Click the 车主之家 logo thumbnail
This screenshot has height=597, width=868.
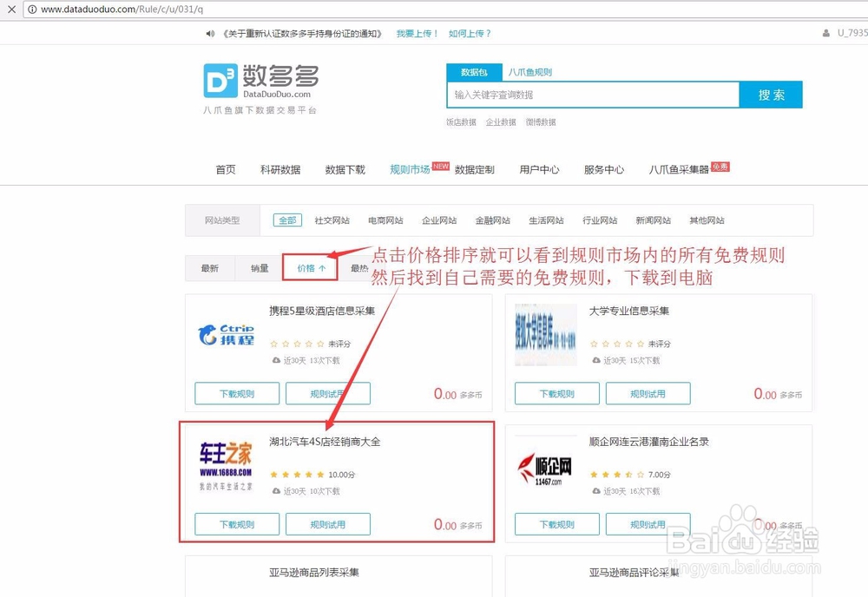coord(226,465)
